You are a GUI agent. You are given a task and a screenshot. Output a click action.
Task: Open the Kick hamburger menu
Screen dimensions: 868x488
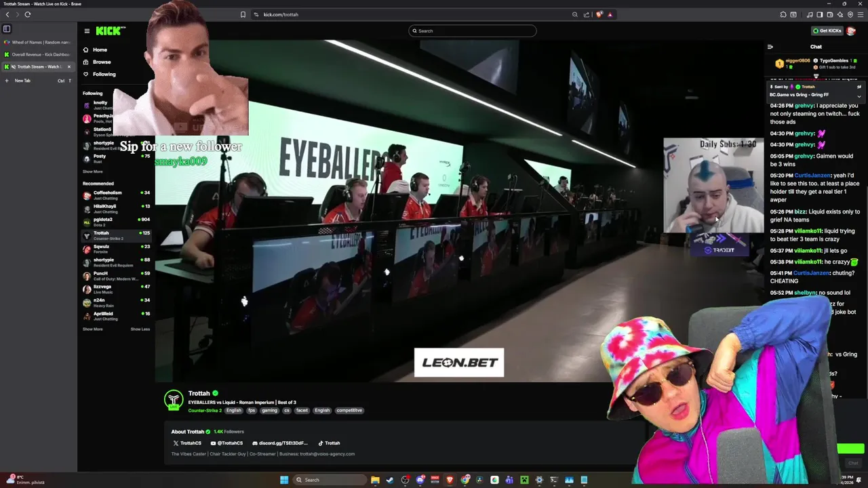click(87, 30)
